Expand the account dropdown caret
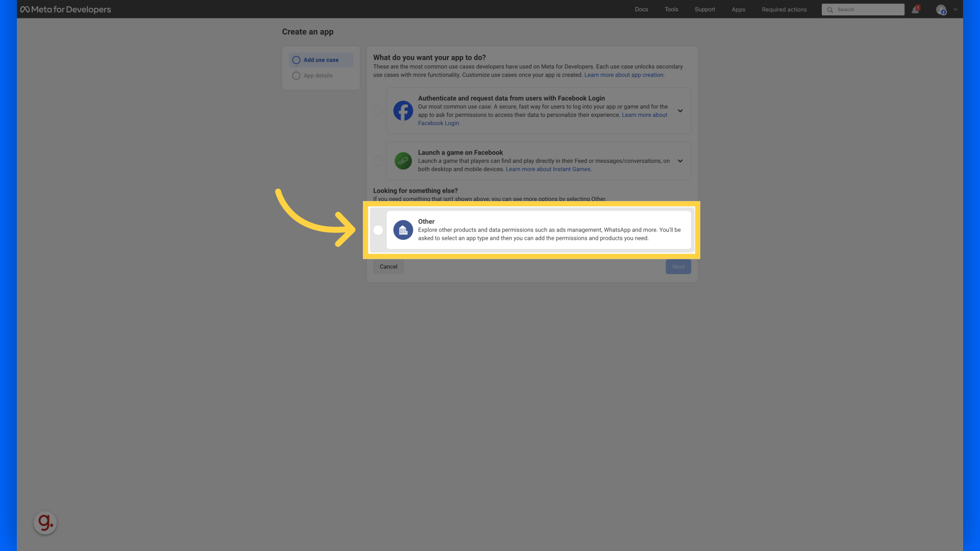Screen dimensions: 980x551 coord(955,10)
